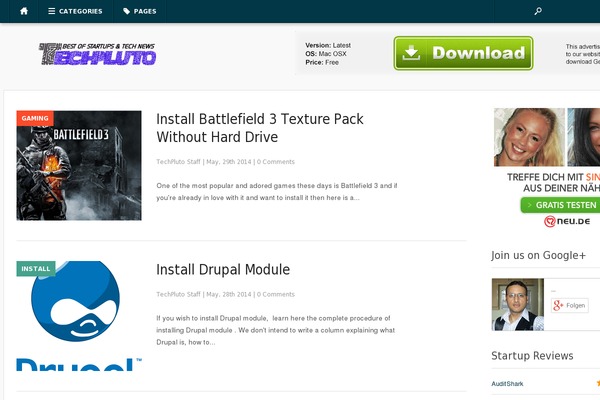
Task: Open the Categories menu
Action: tap(75, 11)
